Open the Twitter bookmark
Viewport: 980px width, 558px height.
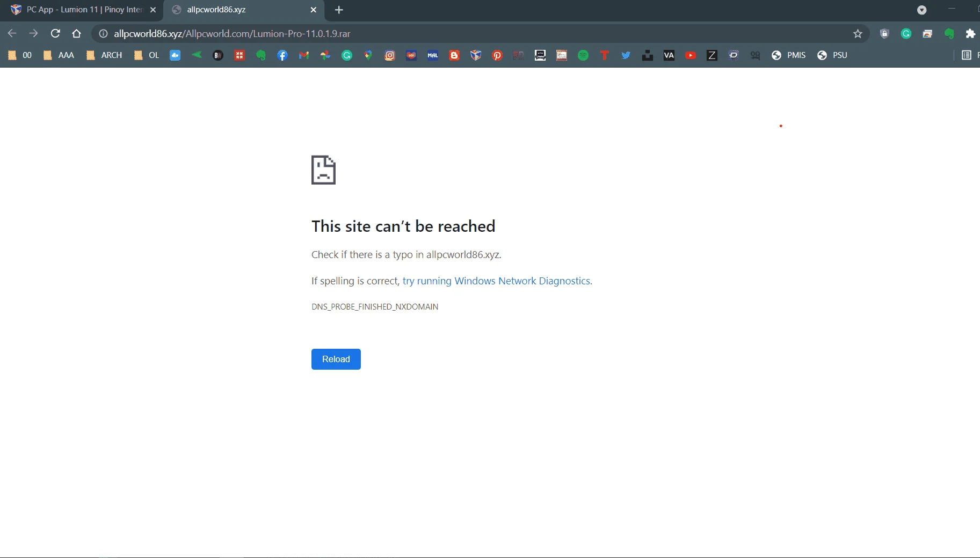click(626, 55)
